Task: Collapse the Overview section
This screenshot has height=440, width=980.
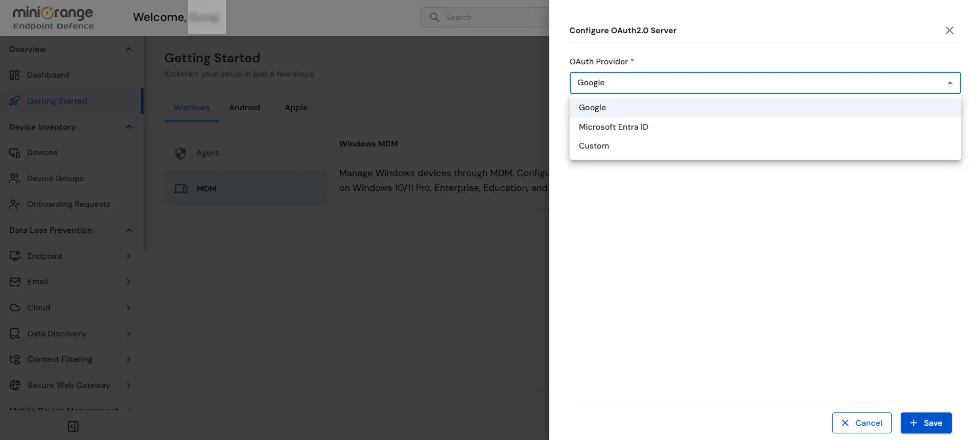Action: (x=129, y=50)
